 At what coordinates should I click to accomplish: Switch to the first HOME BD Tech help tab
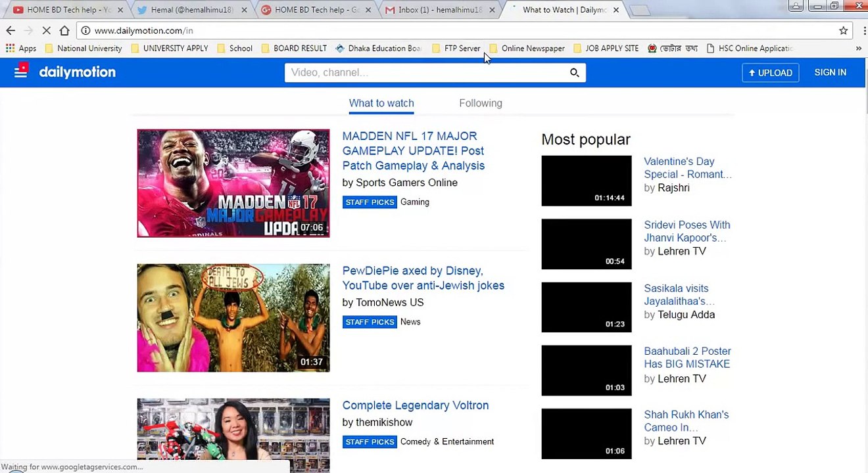click(x=68, y=10)
